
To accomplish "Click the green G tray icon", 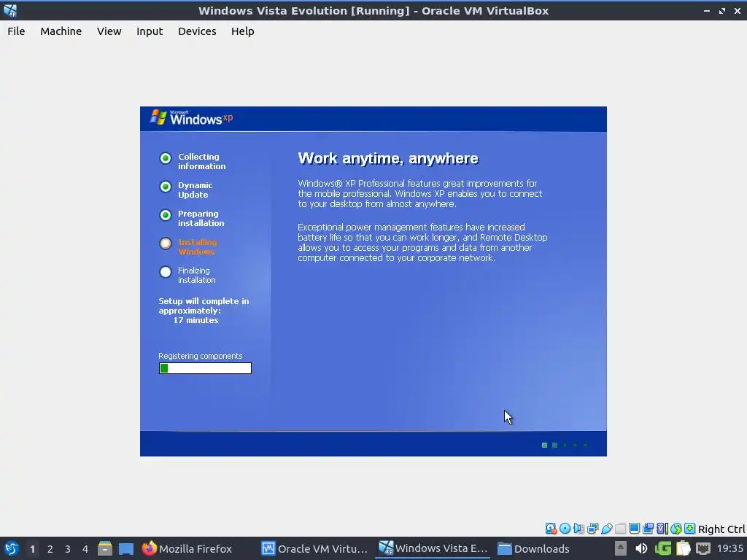I will point(662,548).
